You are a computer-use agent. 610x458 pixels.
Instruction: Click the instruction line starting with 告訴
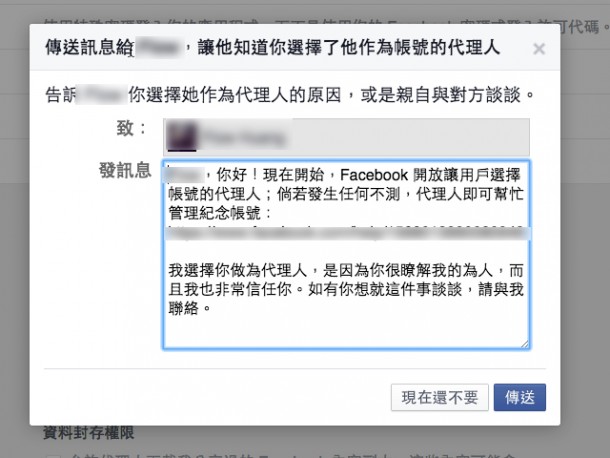pyautogui.click(x=290, y=95)
